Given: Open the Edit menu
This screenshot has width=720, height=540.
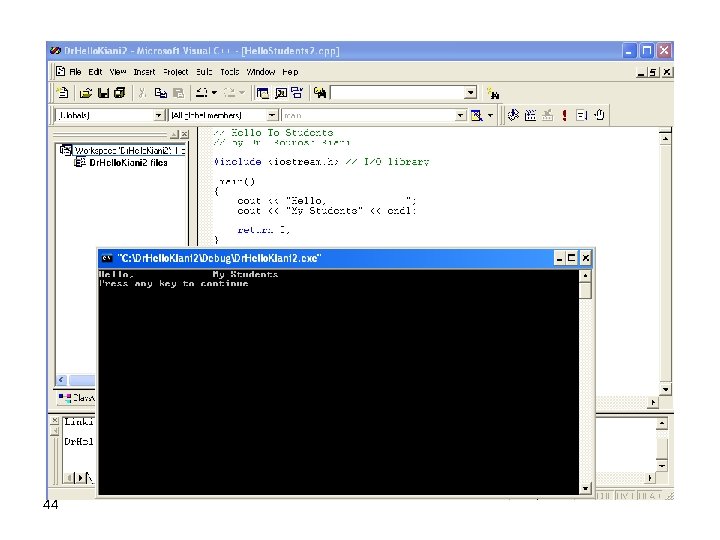Looking at the screenshot, I should (x=96, y=72).
